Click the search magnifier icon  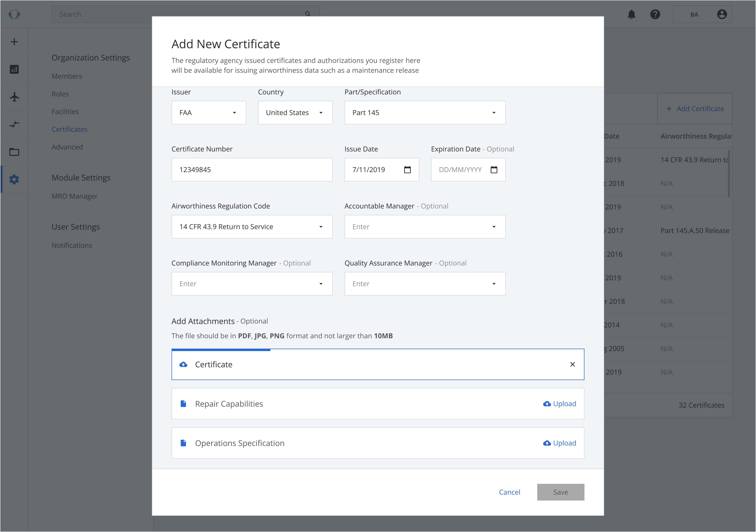point(307,14)
